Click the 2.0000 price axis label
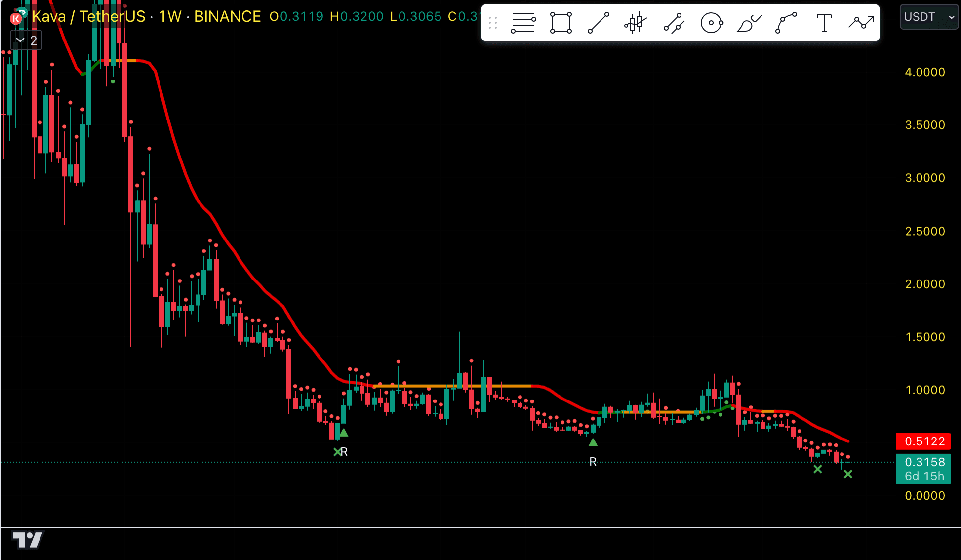The width and height of the screenshot is (961, 560). coord(924,284)
